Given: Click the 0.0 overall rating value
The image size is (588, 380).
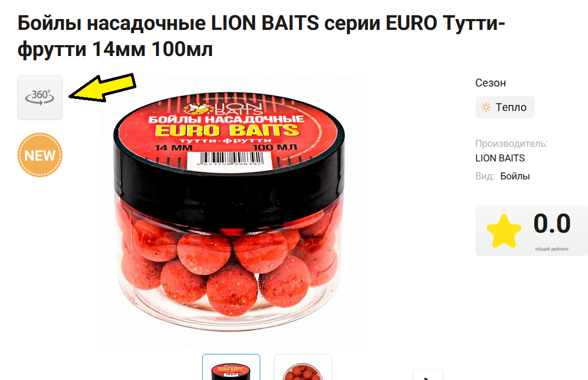Looking at the screenshot, I should coord(552,223).
